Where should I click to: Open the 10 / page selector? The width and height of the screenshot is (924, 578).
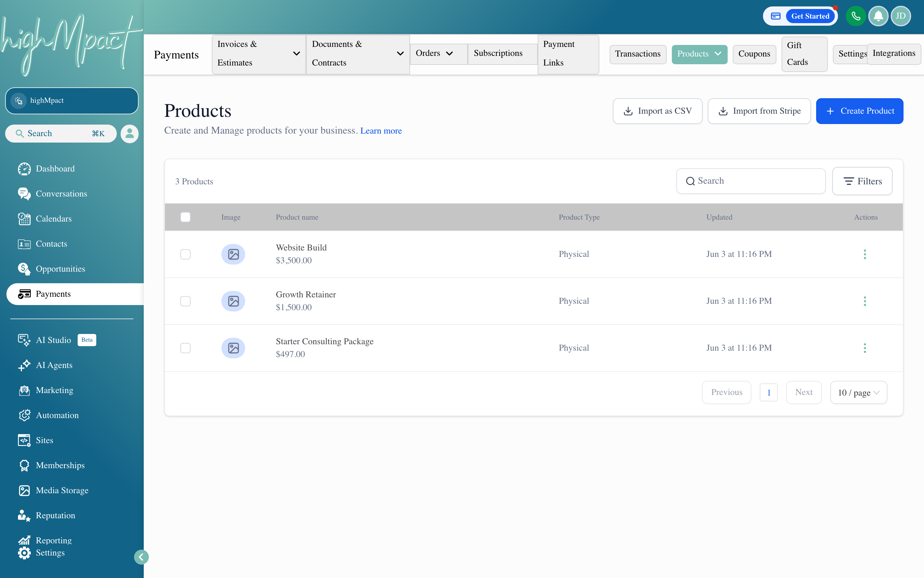pyautogui.click(x=858, y=392)
